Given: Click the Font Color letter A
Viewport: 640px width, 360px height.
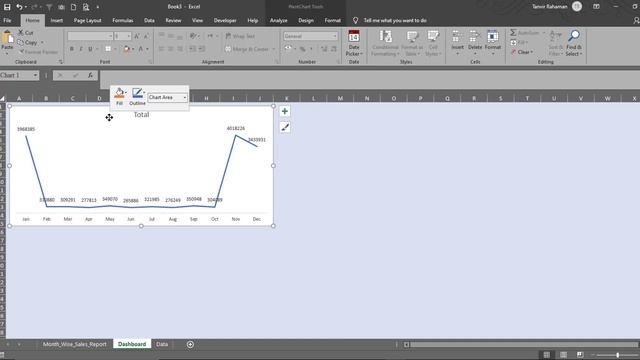Looking at the screenshot, I should click(x=141, y=49).
